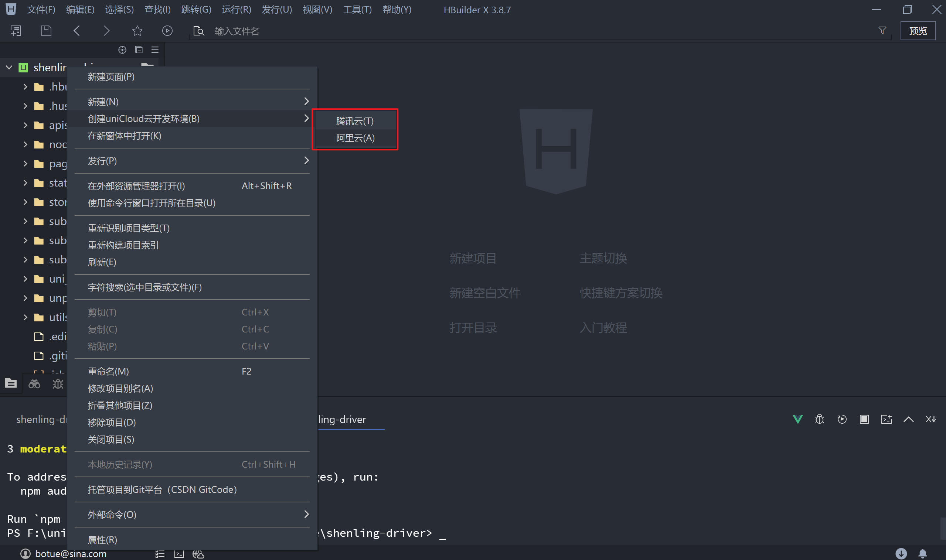The image size is (946, 560).
Task: Stop the running task with the square stop icon
Action: (x=864, y=419)
